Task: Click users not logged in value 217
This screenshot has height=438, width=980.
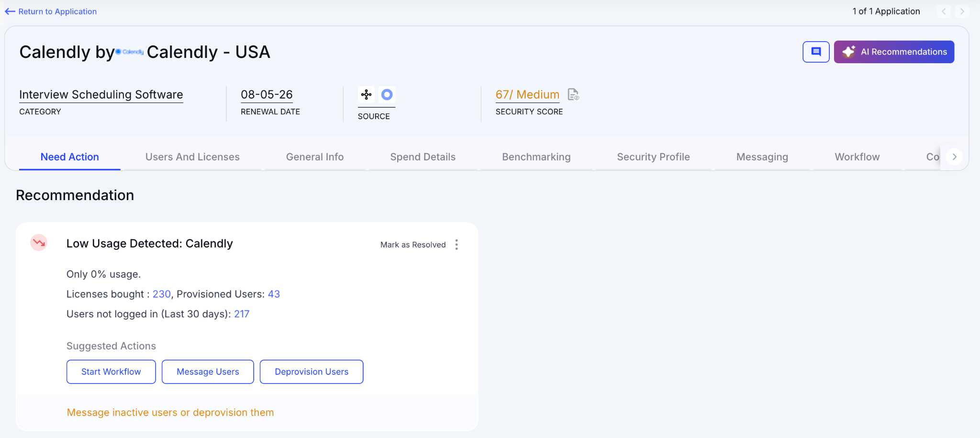Action: click(x=242, y=314)
